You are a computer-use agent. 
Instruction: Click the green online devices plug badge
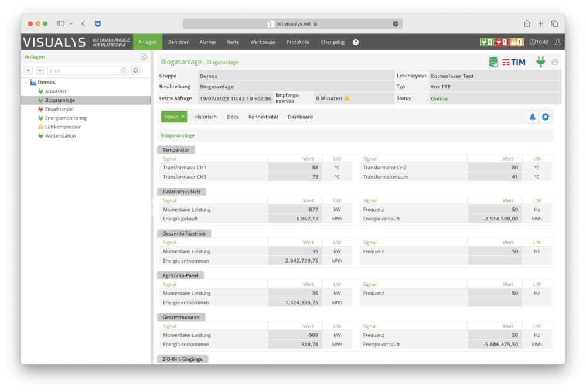click(x=485, y=42)
